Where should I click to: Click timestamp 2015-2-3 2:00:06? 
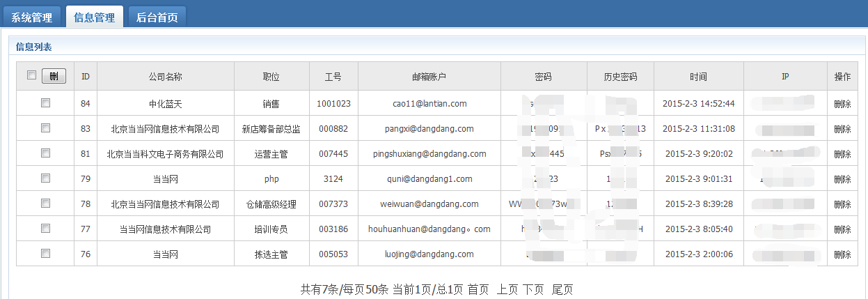[x=699, y=254]
